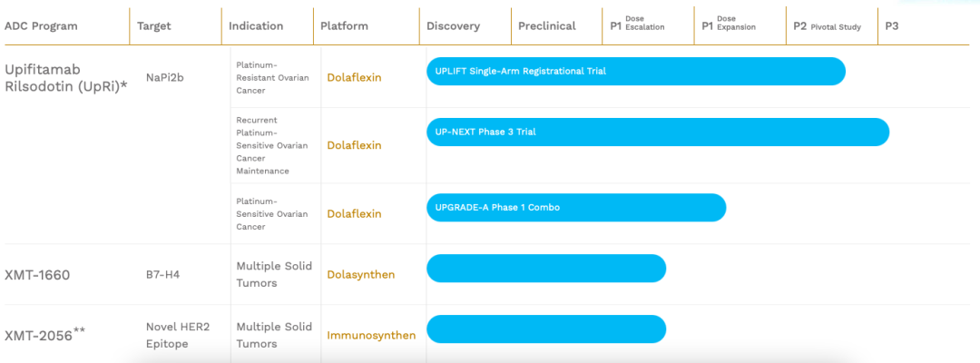
Task: Open the Upifitamab Rilsodotin (UpRi) program
Action: click(65, 77)
